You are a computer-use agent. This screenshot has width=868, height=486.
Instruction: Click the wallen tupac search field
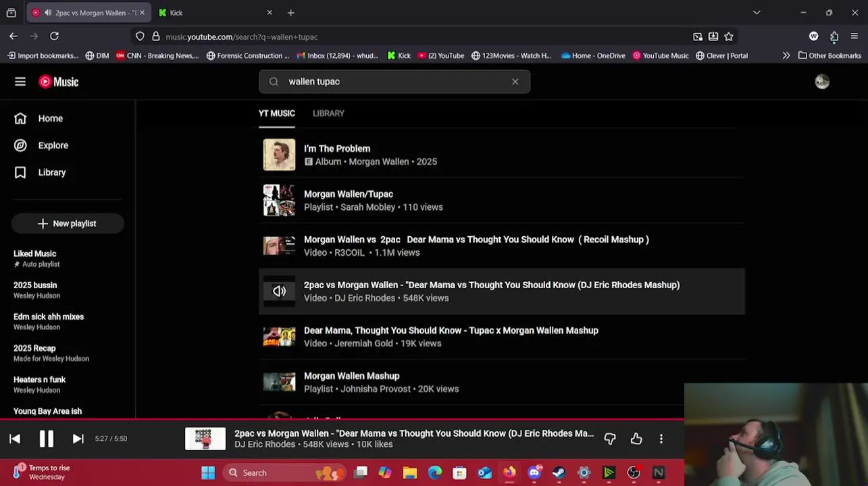394,82
